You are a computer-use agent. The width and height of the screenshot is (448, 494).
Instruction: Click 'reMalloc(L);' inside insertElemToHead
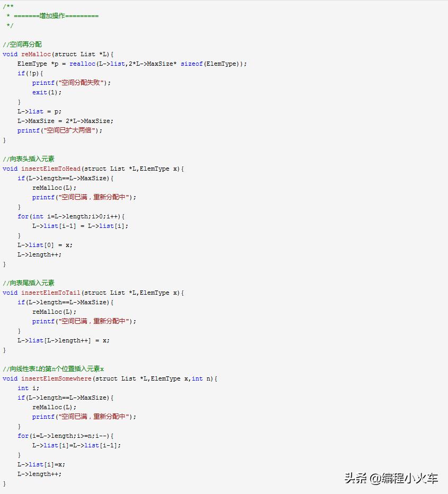click(54, 188)
